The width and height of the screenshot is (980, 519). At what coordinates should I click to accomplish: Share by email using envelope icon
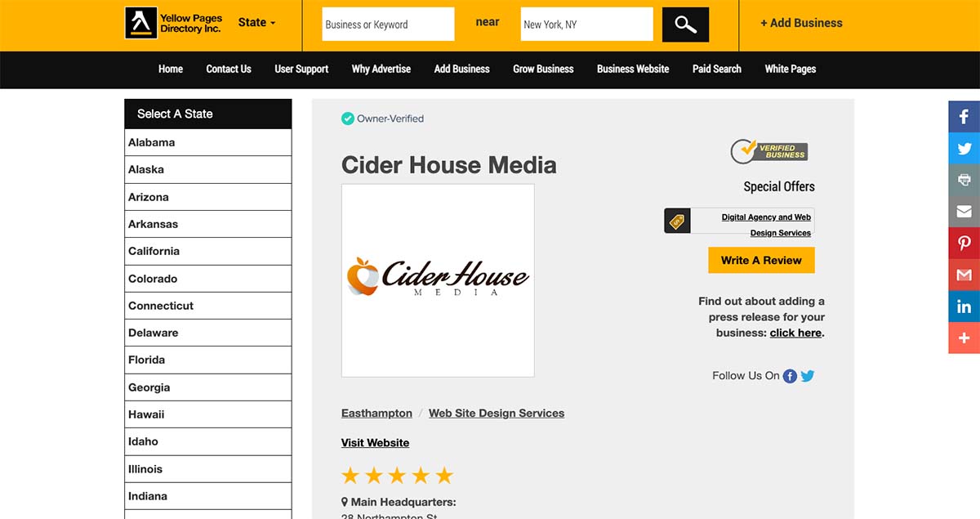tap(964, 212)
